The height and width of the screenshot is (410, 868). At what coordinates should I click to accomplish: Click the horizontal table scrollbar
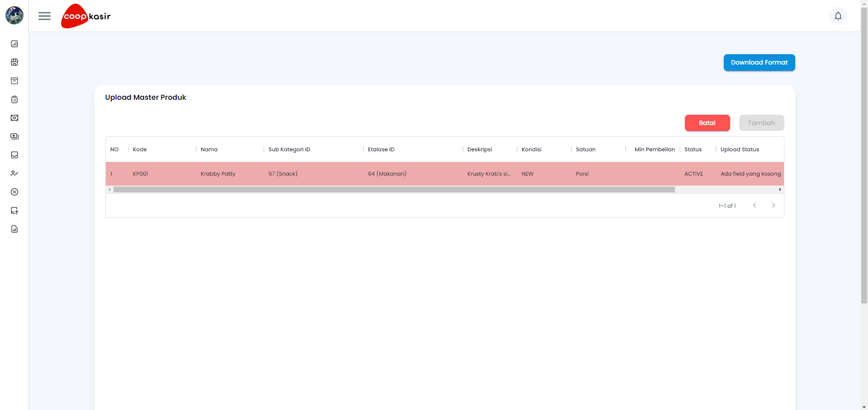(x=393, y=189)
